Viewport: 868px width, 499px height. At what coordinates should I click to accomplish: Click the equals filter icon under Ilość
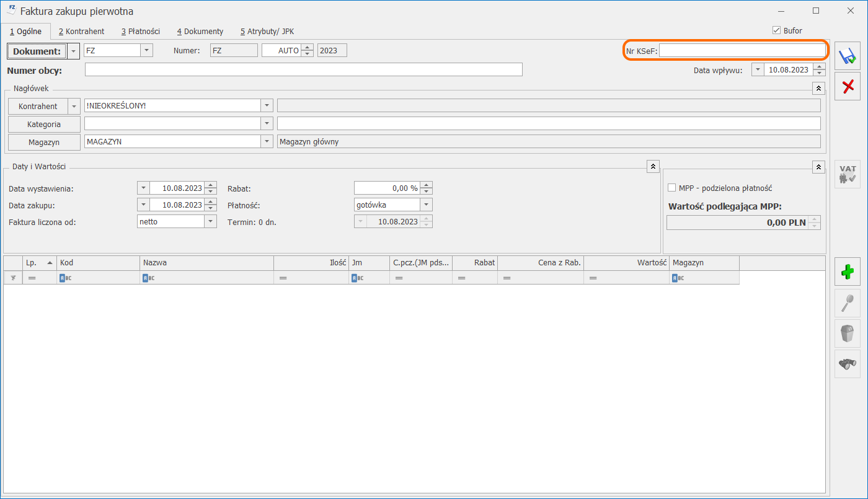click(283, 278)
